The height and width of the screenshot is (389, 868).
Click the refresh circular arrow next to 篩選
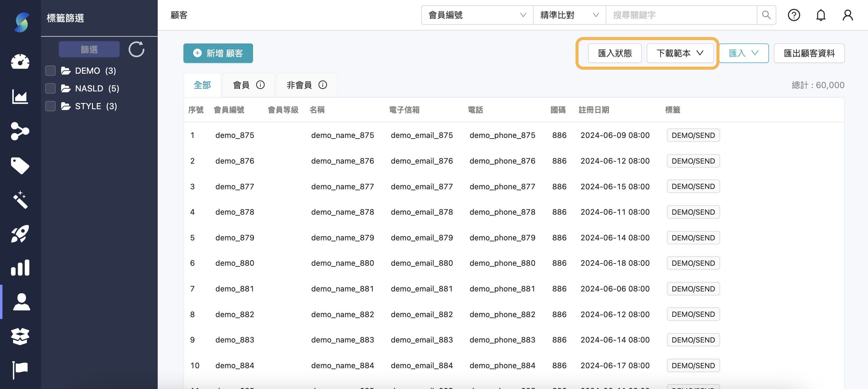(x=136, y=49)
